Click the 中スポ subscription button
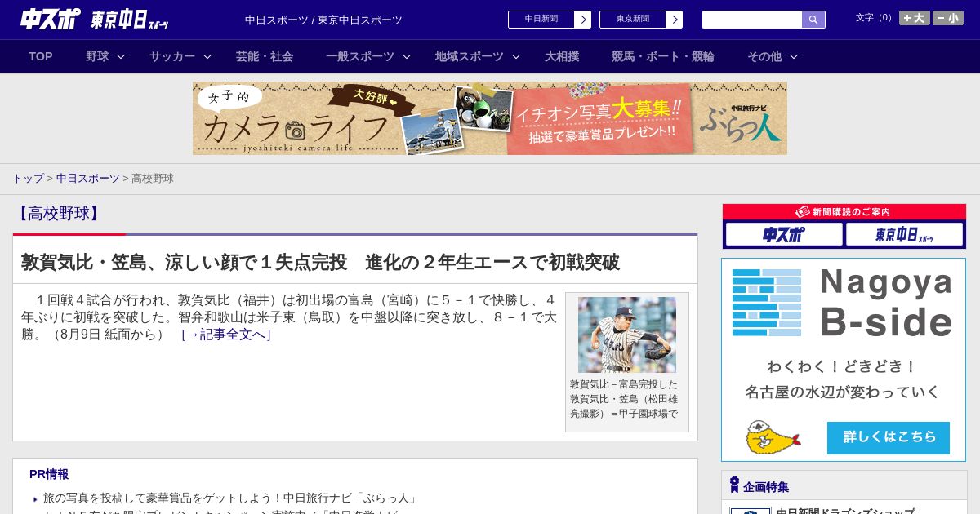The height and width of the screenshot is (514, 980). click(784, 235)
